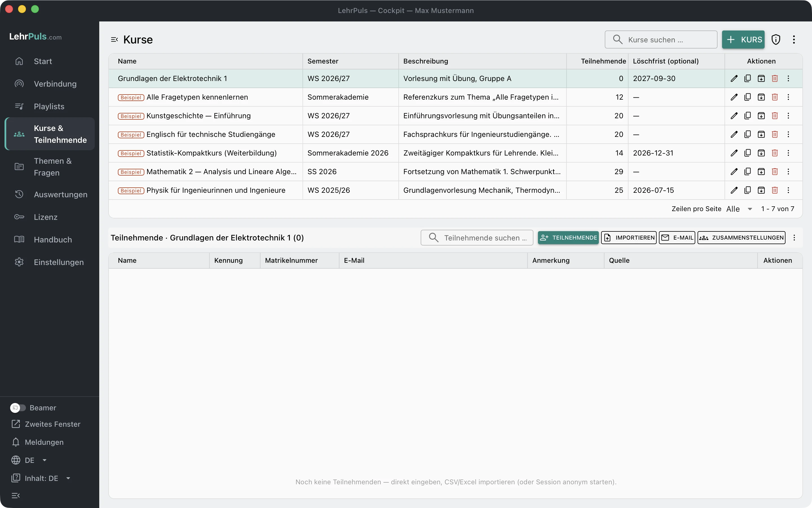Select the Kunstgeschichte — Einführung row name
The image size is (812, 508).
pos(199,116)
